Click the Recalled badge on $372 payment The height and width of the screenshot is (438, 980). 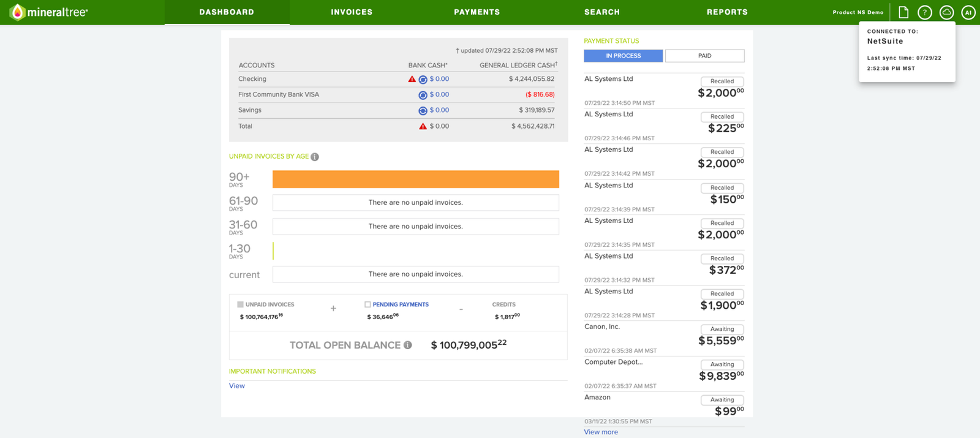coord(722,259)
